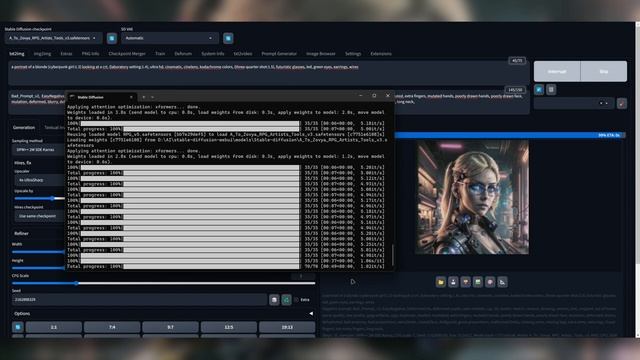Click the blue arrow icon under Interrupt
The width and height of the screenshot is (640, 360).
[x=539, y=89]
